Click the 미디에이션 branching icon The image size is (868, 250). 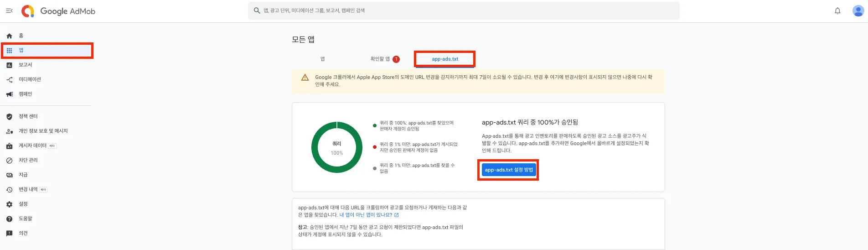point(9,80)
